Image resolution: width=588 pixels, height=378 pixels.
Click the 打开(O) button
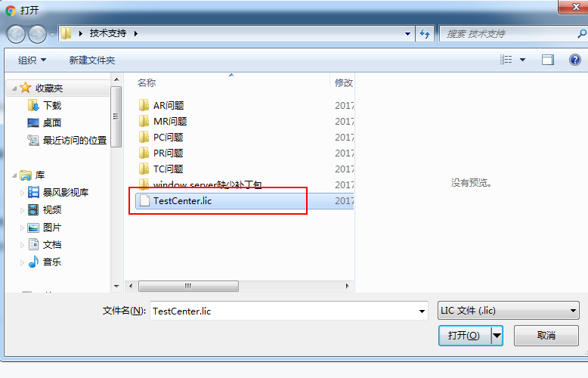coord(464,335)
